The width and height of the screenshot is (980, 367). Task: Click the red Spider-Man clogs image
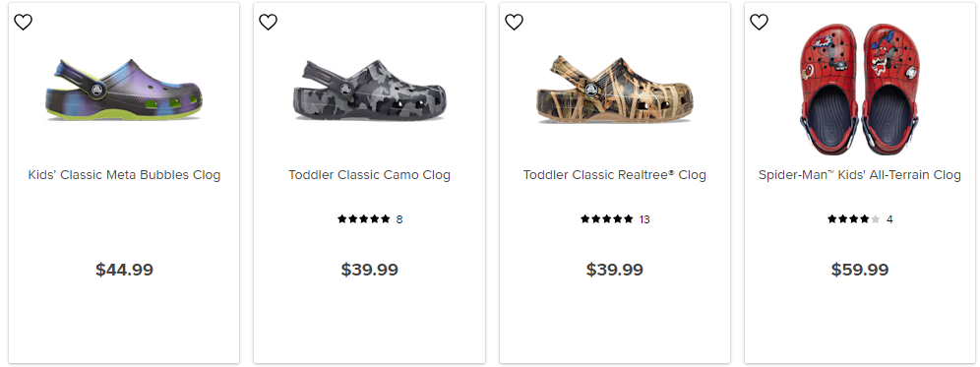(860, 90)
